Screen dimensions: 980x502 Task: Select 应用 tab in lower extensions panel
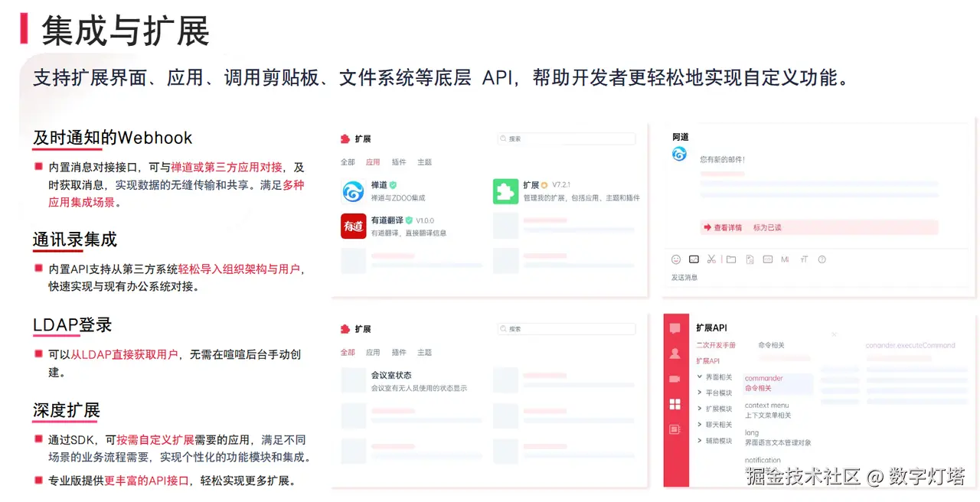(373, 353)
